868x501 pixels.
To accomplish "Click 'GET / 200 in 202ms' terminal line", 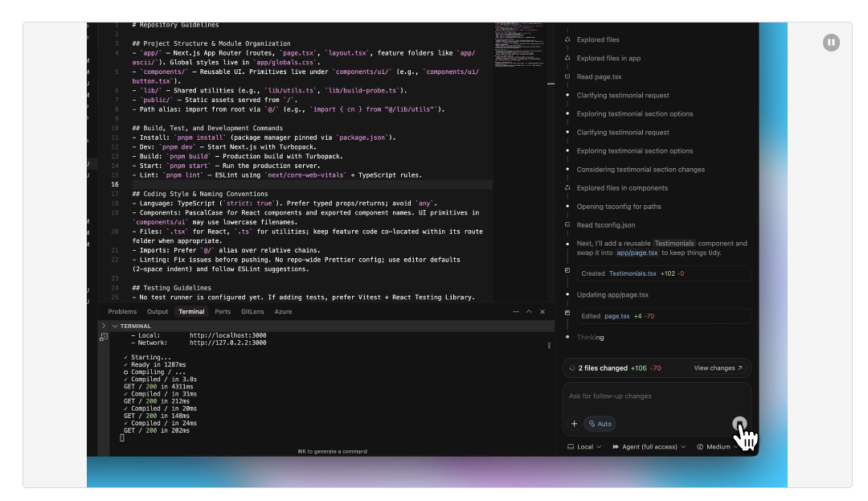I will (157, 431).
